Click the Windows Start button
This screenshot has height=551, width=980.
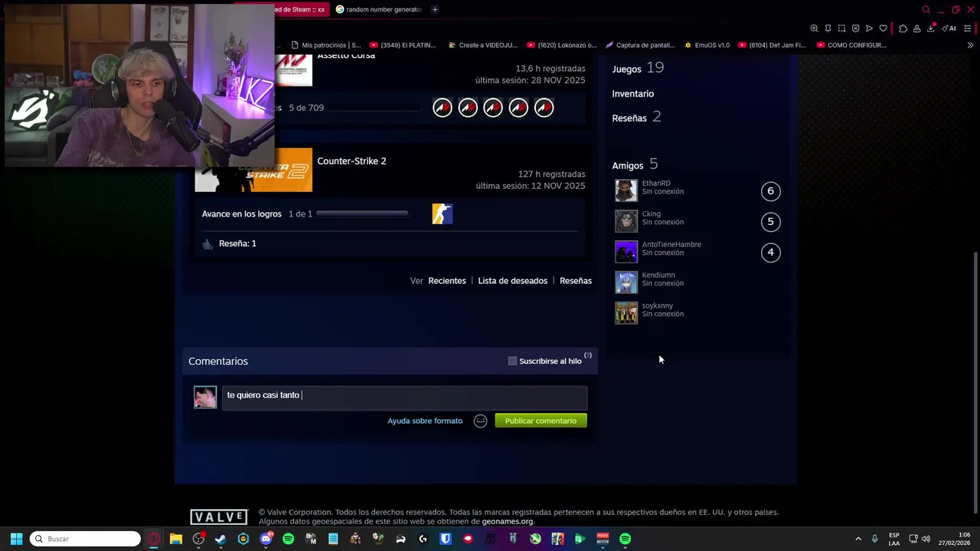coord(16,539)
